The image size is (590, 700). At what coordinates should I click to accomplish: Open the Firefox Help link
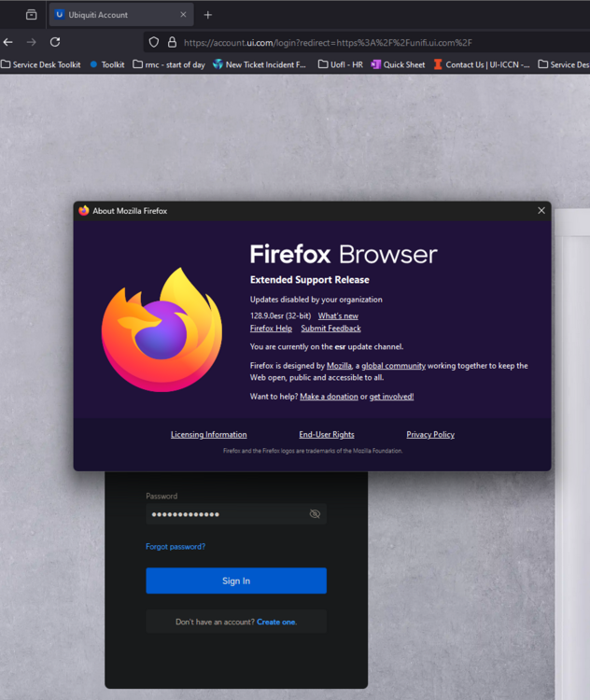point(271,329)
